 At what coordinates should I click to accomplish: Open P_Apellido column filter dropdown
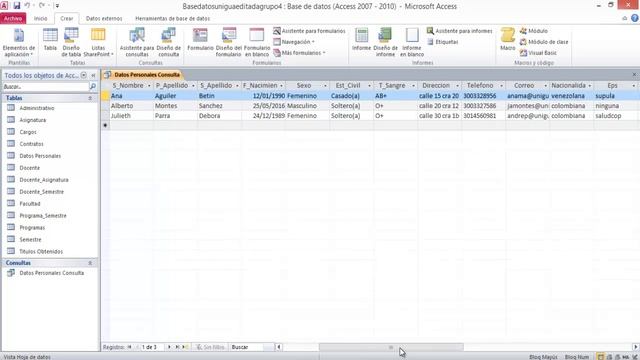tap(193, 86)
